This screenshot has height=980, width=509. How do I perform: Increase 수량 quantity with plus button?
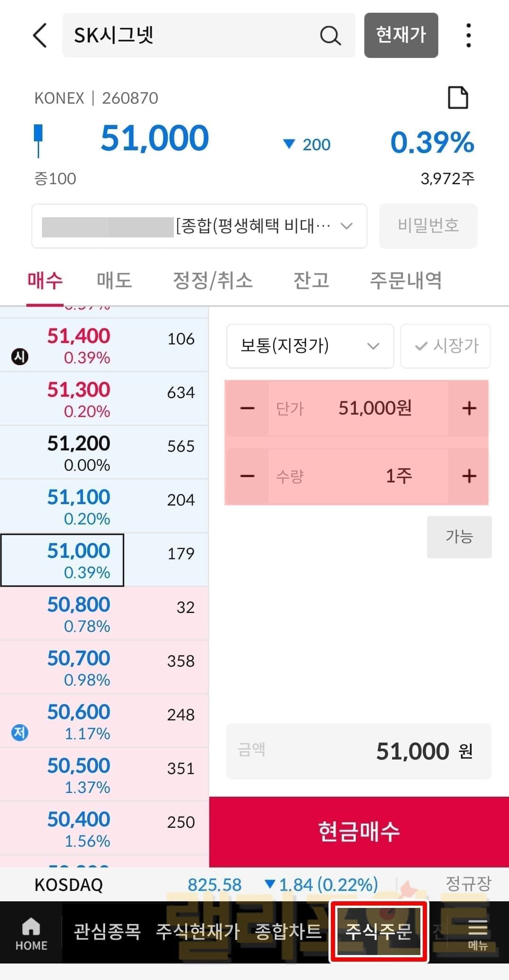pos(469,476)
